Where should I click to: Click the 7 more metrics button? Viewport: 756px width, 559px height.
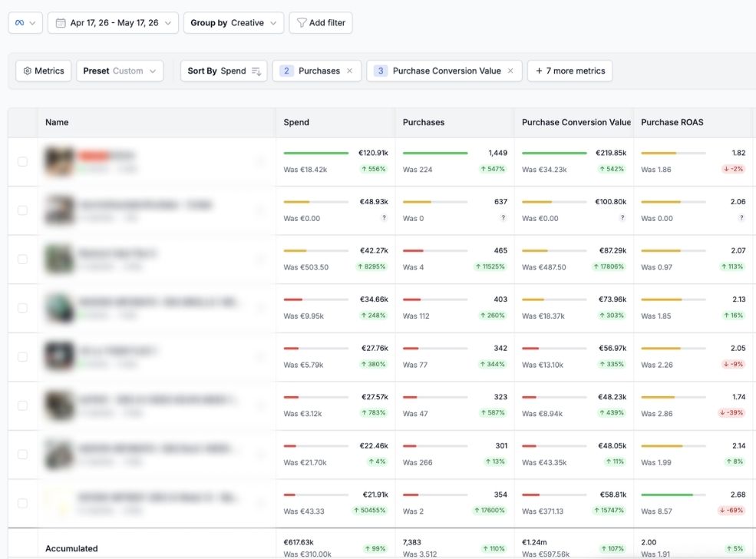click(570, 71)
